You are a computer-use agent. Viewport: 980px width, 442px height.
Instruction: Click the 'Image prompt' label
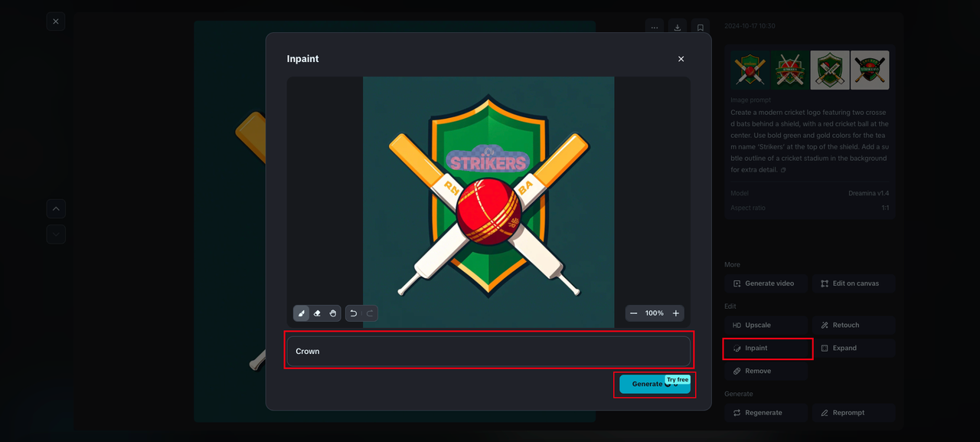tap(750, 100)
